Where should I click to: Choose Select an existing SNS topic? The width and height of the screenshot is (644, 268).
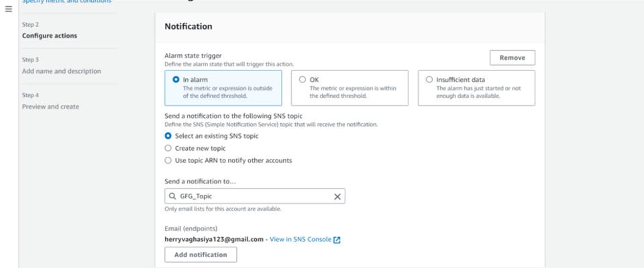168,136
